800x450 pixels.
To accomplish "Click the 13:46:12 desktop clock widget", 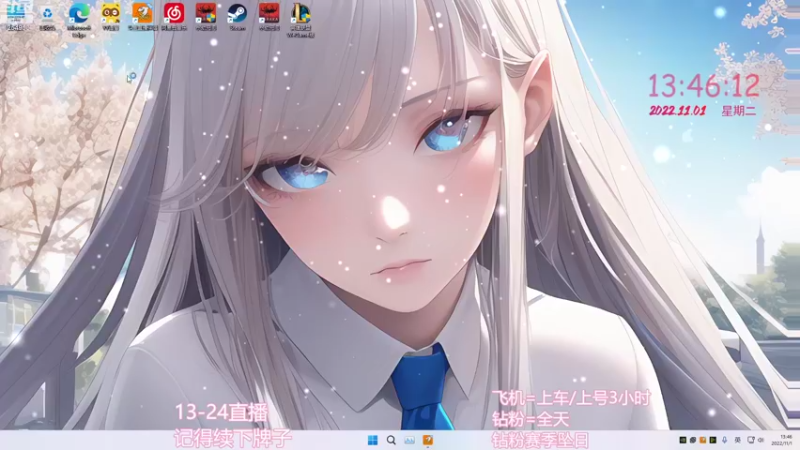I will (704, 86).
